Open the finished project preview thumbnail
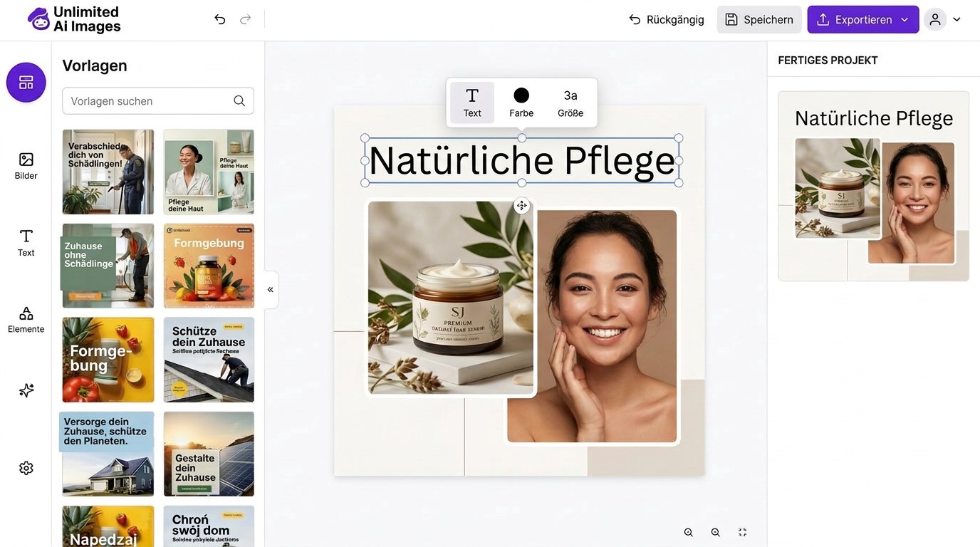 point(874,186)
